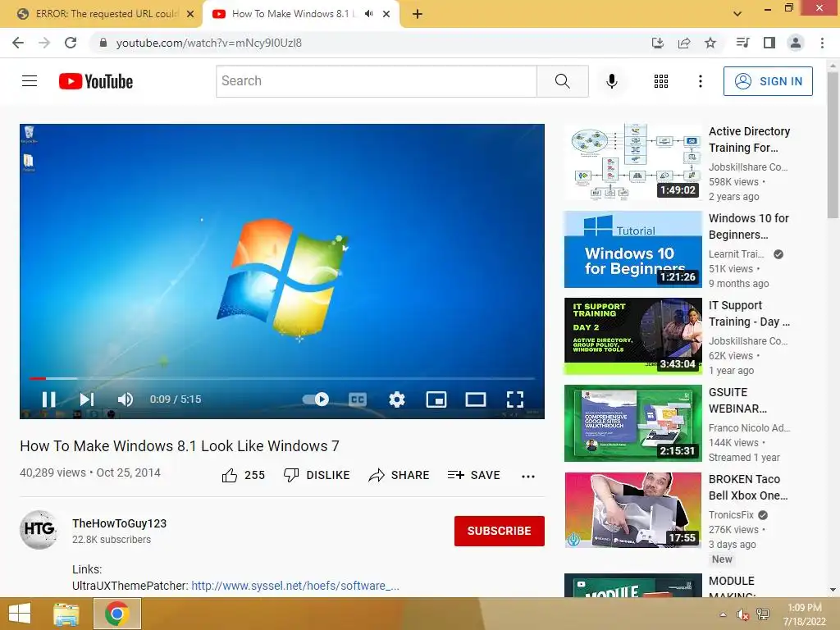Open browser media controls icon
This screenshot has height=630, width=840.
click(742, 43)
